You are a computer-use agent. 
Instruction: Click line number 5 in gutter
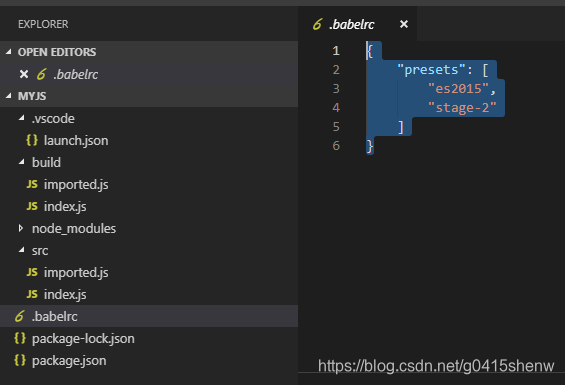click(x=336, y=127)
